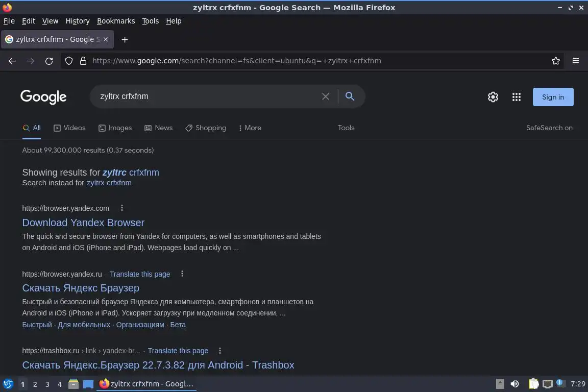Screen dimensions: 588x392
Task: Click the removable media tray icon
Action: [x=500, y=384]
